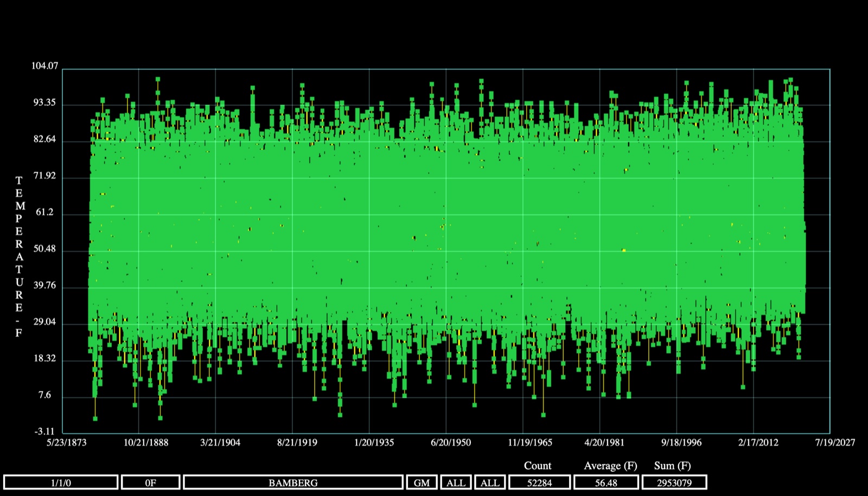The height and width of the screenshot is (496, 868).
Task: Click the -3.11 y-axis label
Action: coord(44,432)
